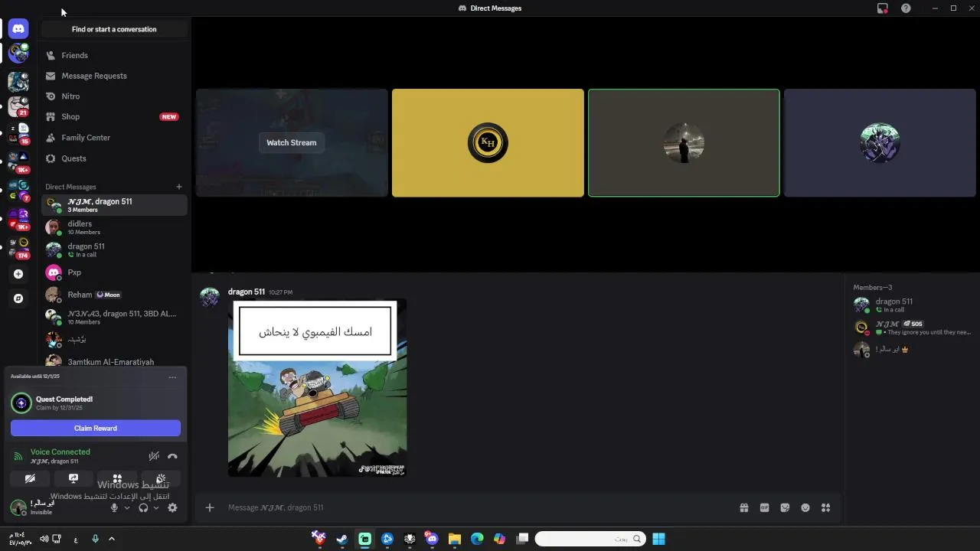
Task: Show hidden tray icons arrow
Action: (x=111, y=539)
